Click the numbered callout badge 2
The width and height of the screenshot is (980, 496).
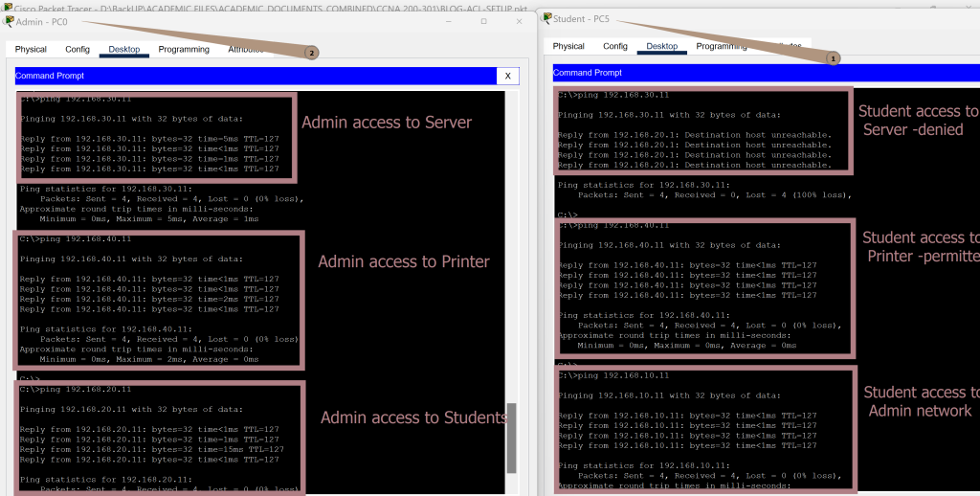311,54
